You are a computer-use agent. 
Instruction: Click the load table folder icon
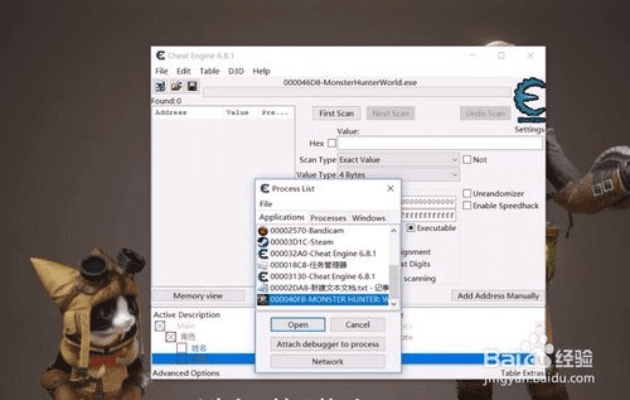pyautogui.click(x=176, y=86)
